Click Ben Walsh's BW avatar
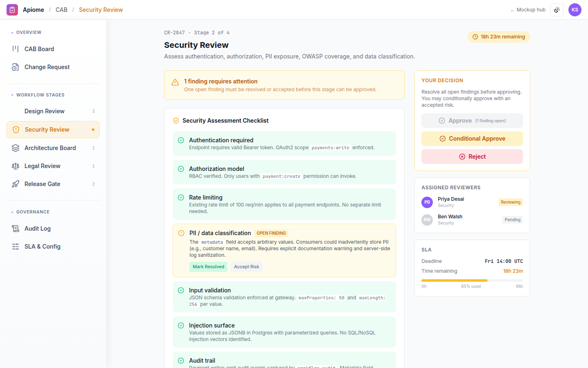This screenshot has width=588, height=368. pyautogui.click(x=427, y=220)
